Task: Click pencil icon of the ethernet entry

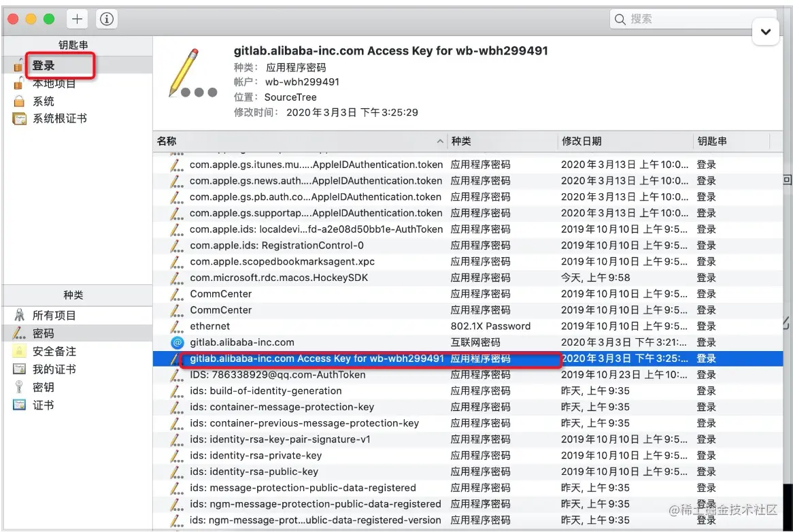Action: pos(177,326)
